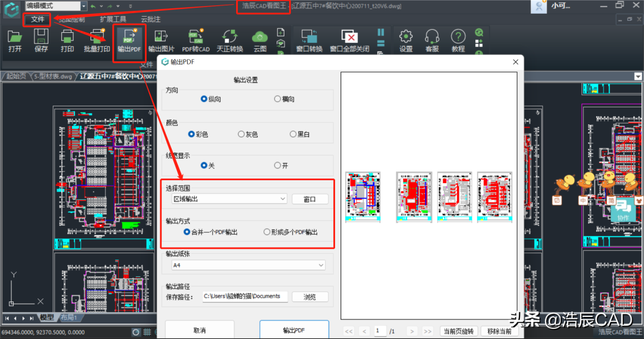Set line width display on (开)
644x339 pixels.
point(281,165)
